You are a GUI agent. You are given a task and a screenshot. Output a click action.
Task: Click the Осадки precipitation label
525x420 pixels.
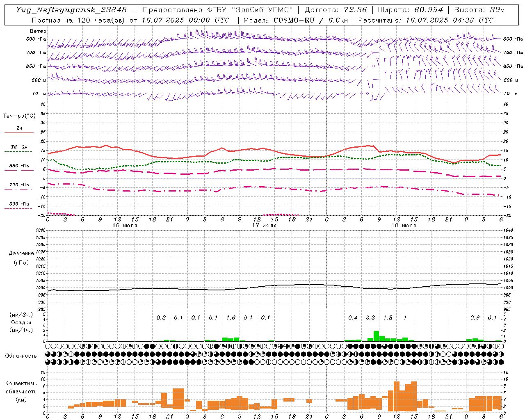click(x=21, y=322)
